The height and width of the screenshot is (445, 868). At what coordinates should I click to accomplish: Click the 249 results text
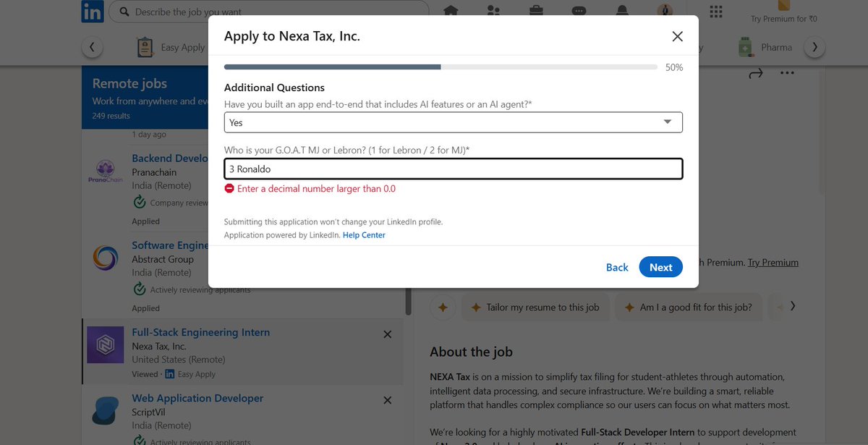tap(111, 116)
